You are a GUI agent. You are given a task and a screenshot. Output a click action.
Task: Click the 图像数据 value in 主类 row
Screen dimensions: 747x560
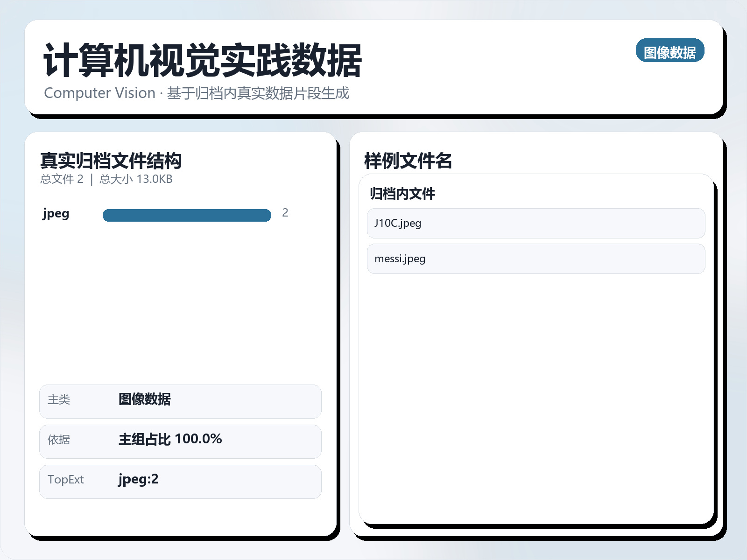point(144,400)
